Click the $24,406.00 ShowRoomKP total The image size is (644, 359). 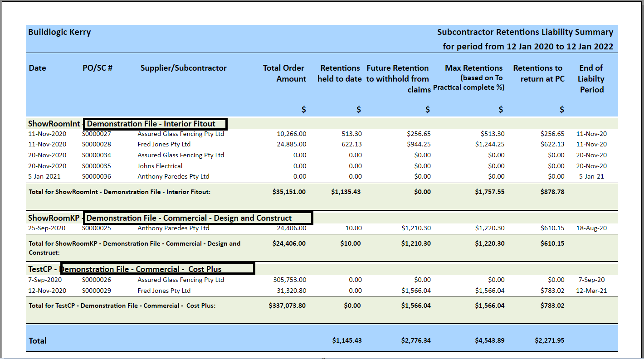(289, 243)
